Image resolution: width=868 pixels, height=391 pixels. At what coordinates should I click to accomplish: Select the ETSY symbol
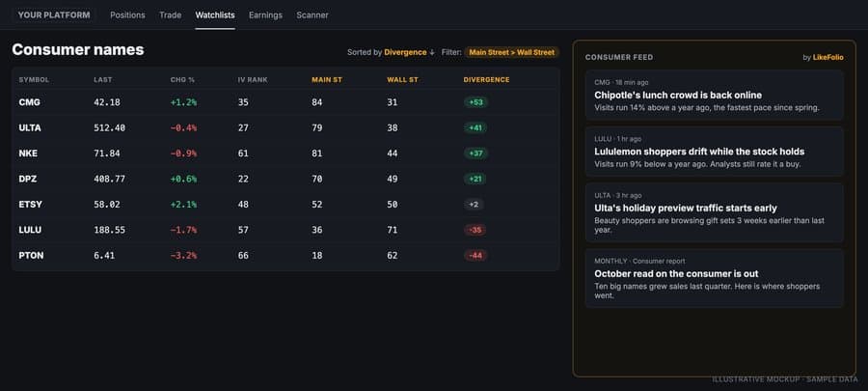pos(31,205)
